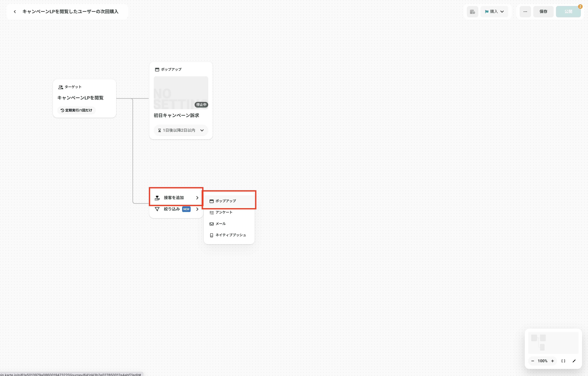Go back using the left arrow

click(15, 11)
